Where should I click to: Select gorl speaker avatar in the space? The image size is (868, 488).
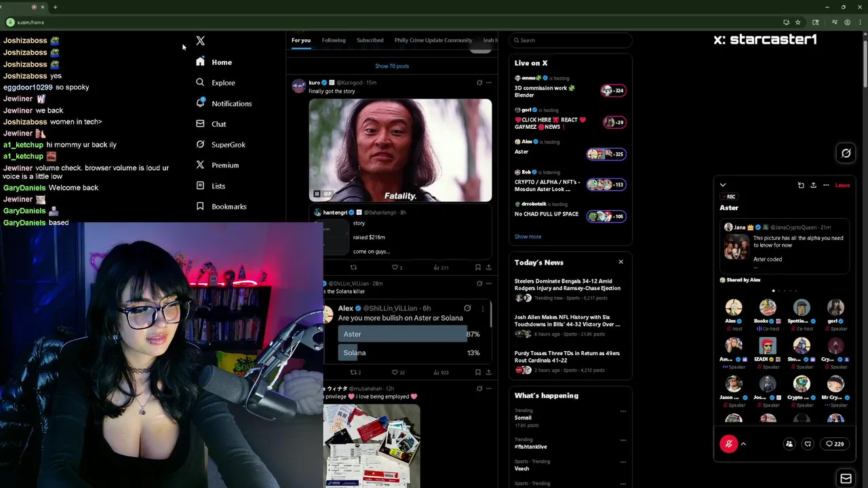click(835, 308)
